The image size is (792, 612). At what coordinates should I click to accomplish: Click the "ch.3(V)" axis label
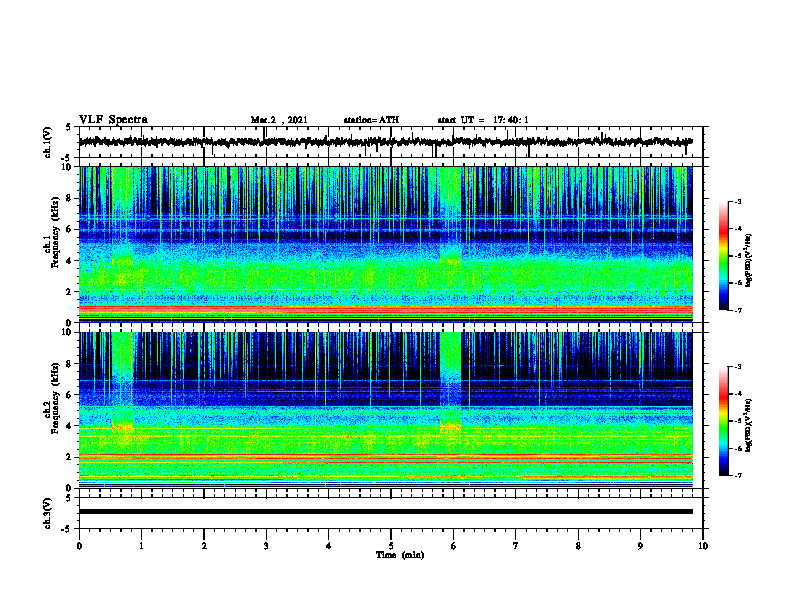pyautogui.click(x=48, y=513)
